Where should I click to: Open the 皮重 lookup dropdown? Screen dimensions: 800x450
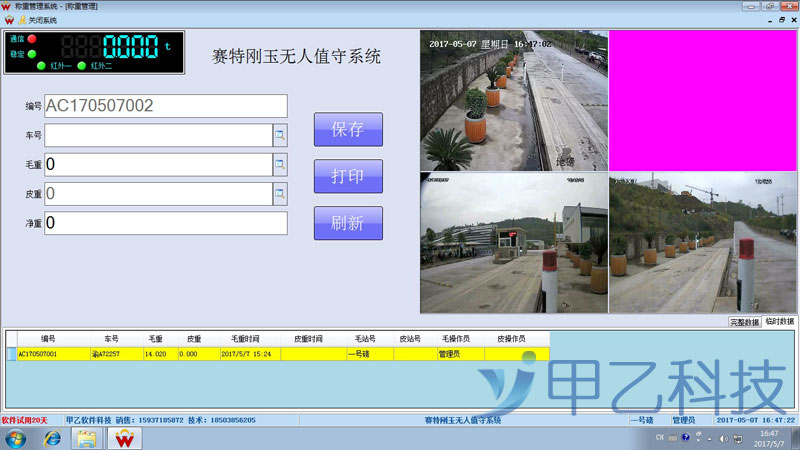point(280,193)
